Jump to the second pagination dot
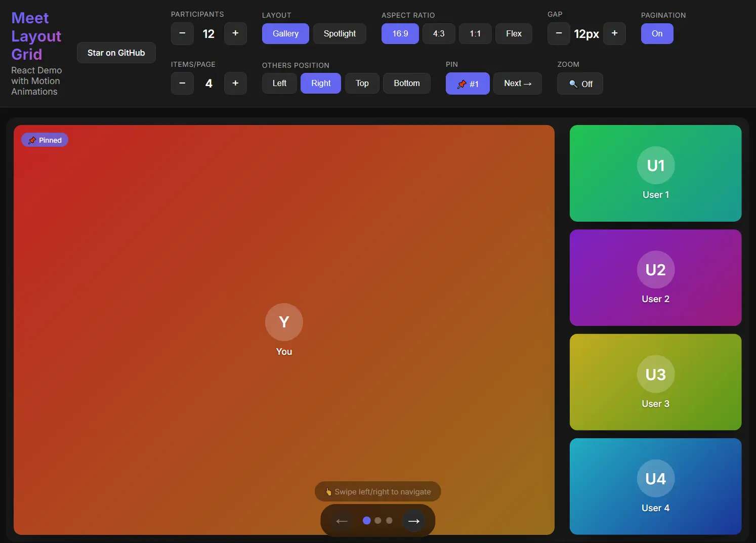The width and height of the screenshot is (756, 543). [x=378, y=521]
